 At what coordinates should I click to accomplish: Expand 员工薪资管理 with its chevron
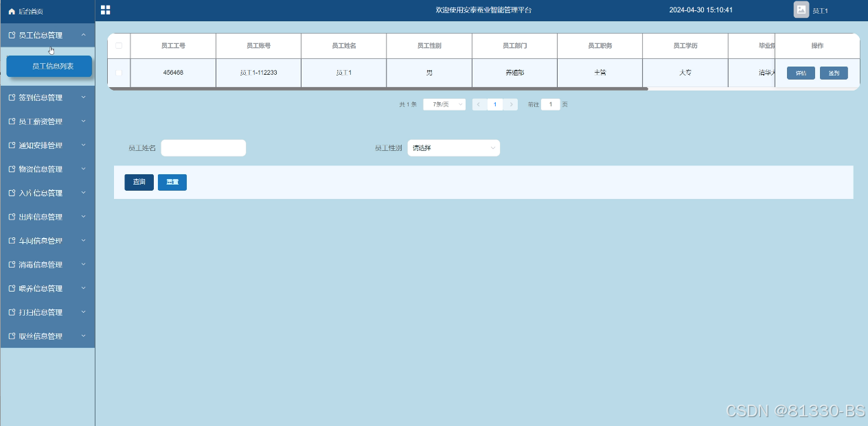(83, 121)
